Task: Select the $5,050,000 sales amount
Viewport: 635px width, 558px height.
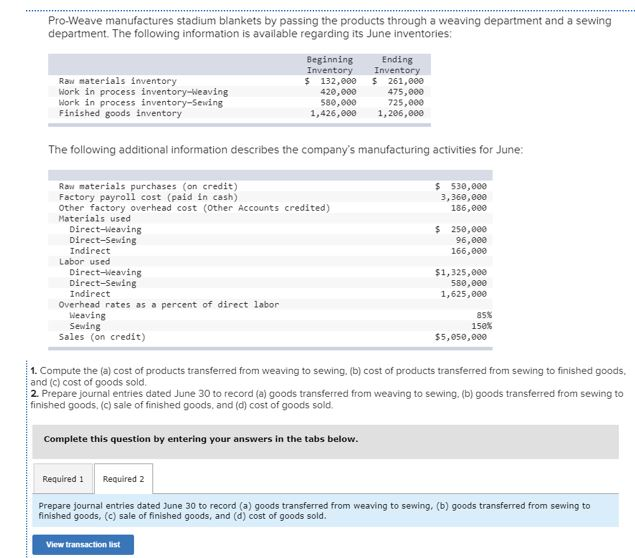Action: tap(461, 337)
